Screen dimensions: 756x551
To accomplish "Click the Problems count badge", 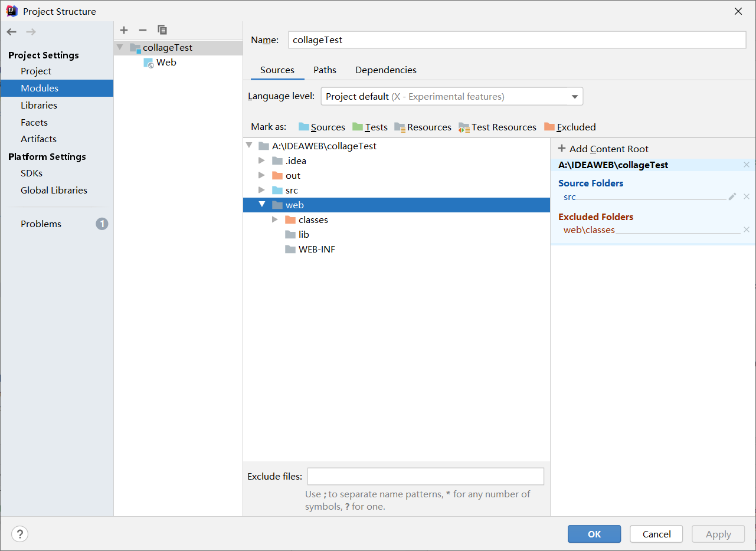I will (102, 224).
